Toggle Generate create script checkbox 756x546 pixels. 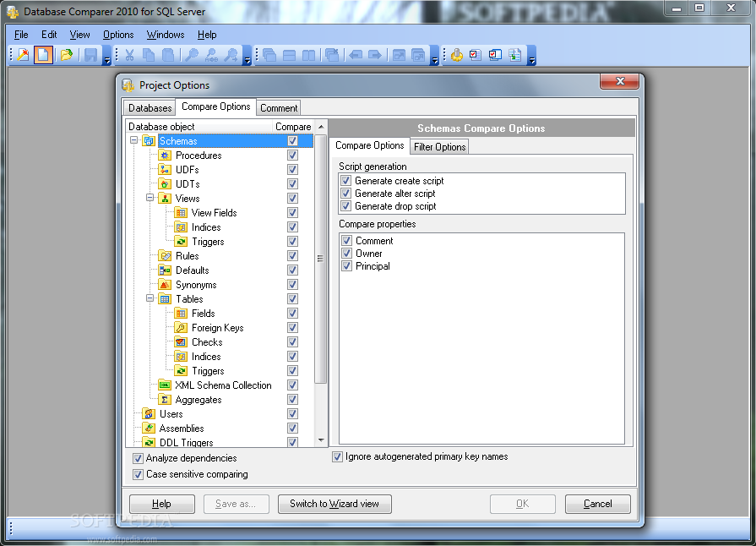pyautogui.click(x=345, y=181)
